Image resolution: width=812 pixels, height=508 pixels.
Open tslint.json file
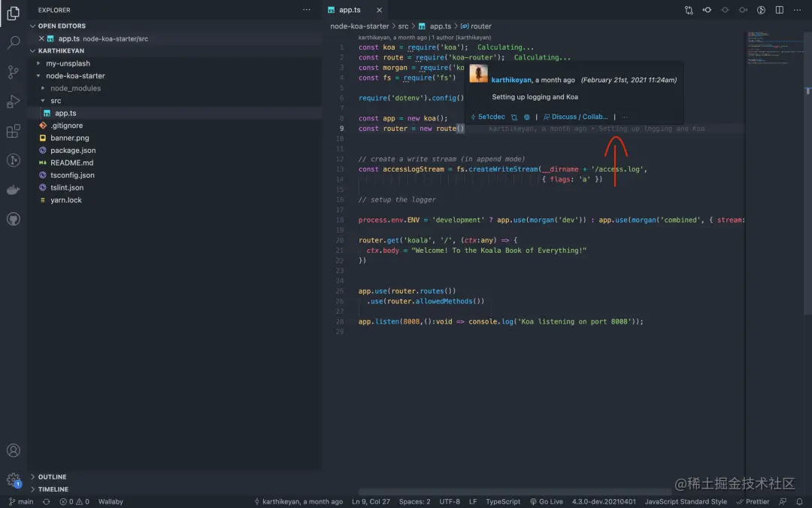(x=67, y=187)
